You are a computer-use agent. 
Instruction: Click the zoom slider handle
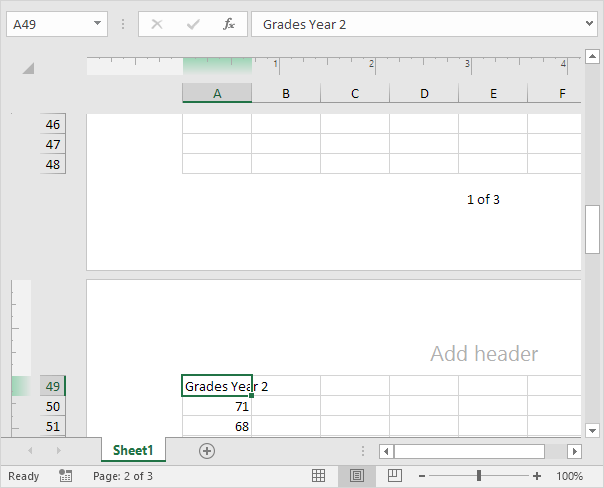(x=479, y=476)
